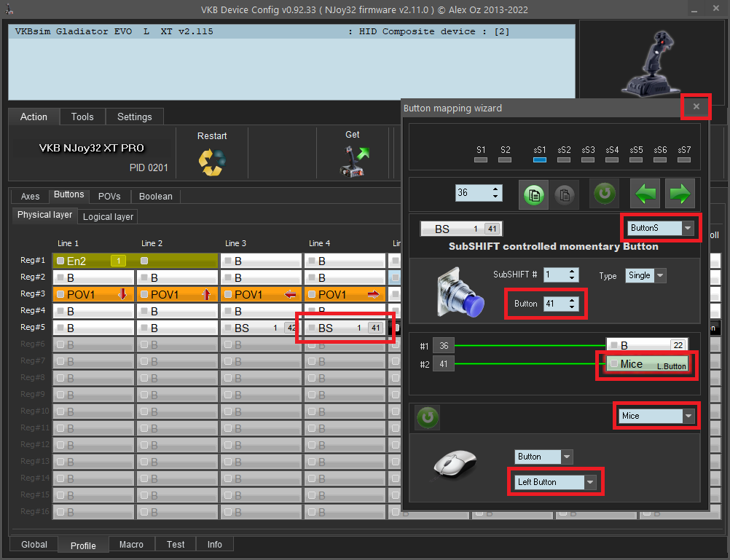
Task: Click the physical button number 36 spinner
Action: 478,193
